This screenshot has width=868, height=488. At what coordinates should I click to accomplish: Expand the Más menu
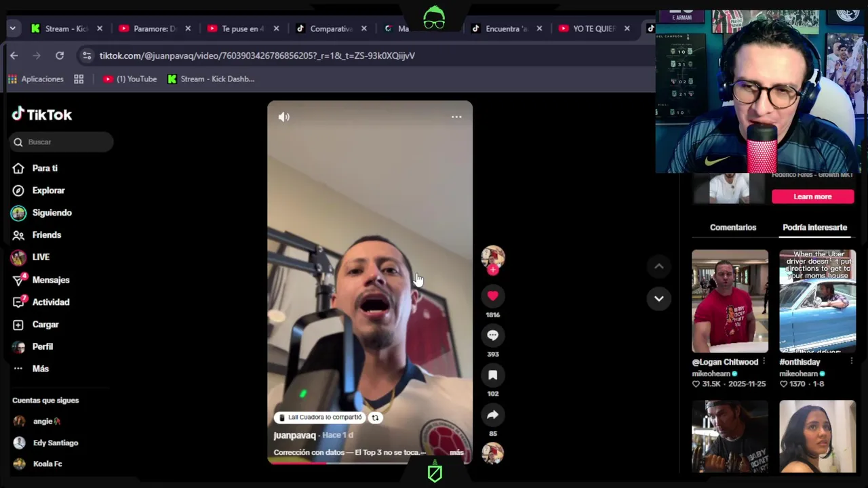coord(40,369)
